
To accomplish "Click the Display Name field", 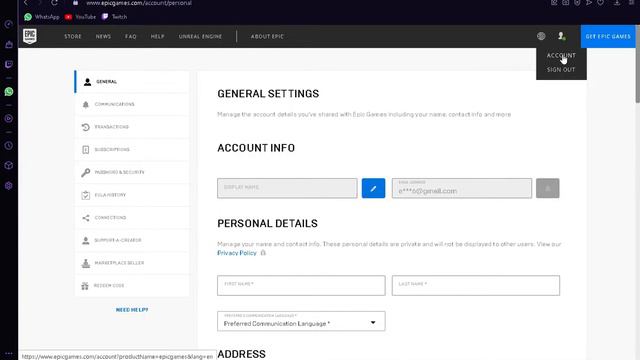I will coord(287,188).
